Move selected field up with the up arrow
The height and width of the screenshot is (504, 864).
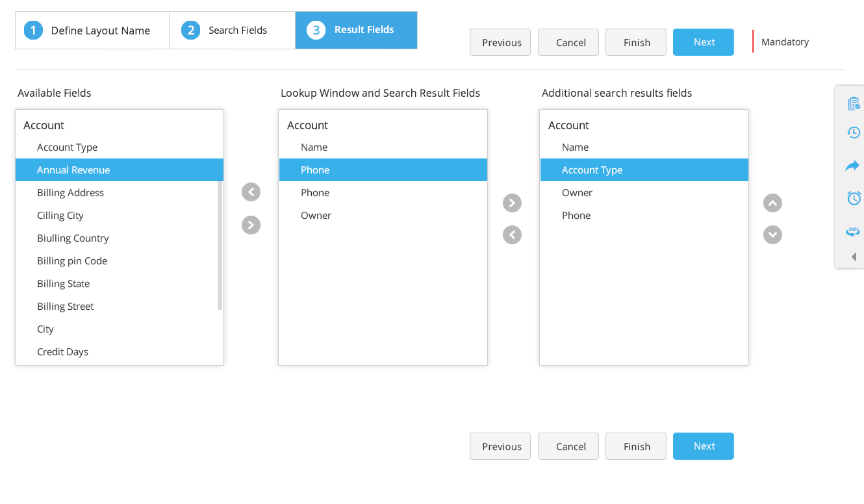[x=772, y=203]
